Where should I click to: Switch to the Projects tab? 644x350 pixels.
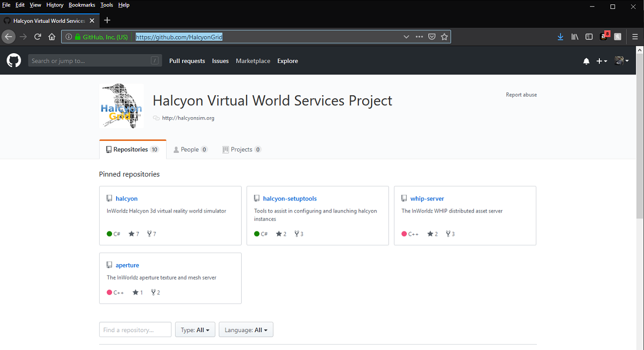[242, 149]
